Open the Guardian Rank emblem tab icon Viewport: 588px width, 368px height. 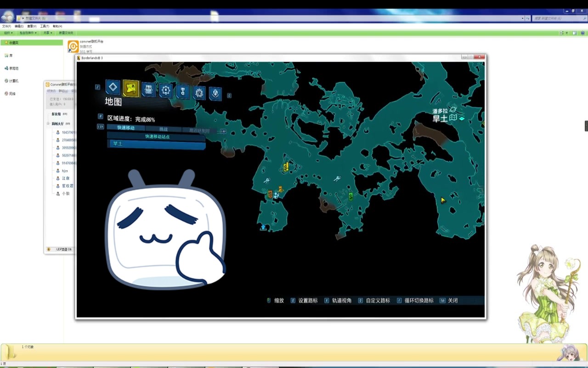point(199,93)
